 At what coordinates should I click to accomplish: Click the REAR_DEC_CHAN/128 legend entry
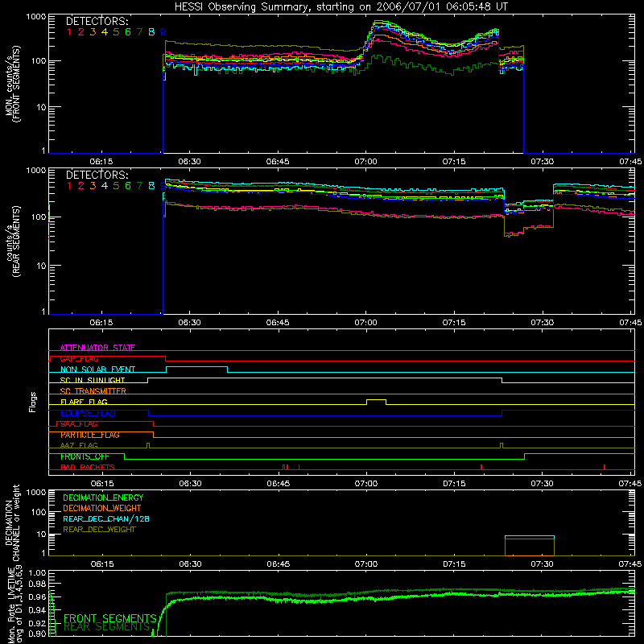[x=106, y=518]
